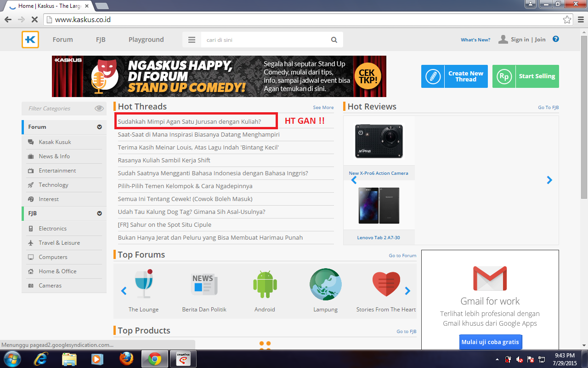Open the help question mark icon
Viewport: 588px width, 368px height.
[x=556, y=39]
